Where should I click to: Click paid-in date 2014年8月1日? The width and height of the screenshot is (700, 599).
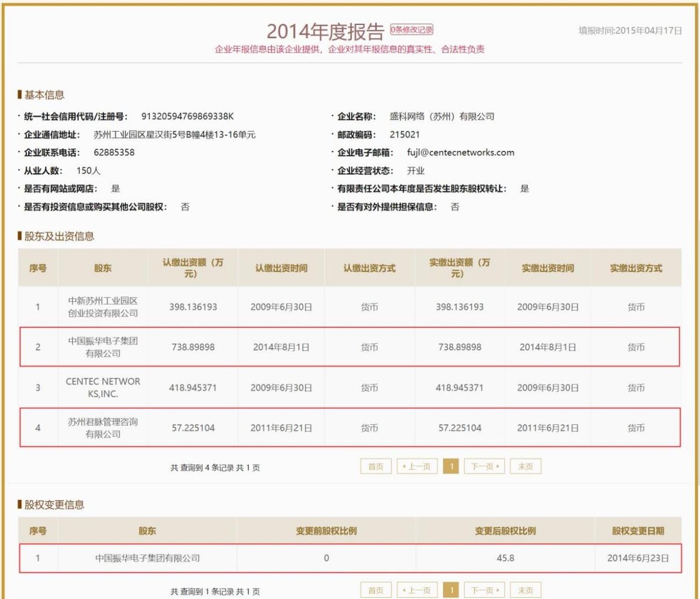tap(547, 347)
